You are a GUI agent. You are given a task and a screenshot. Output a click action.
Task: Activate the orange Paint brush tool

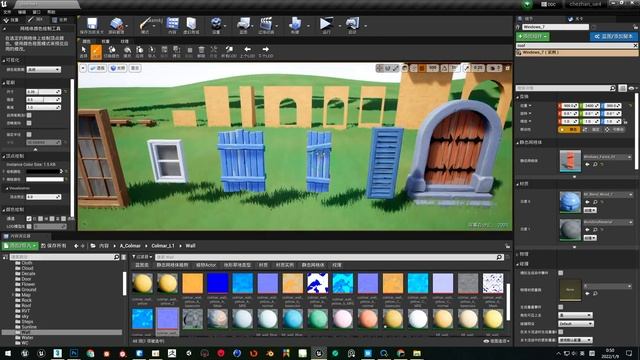96,52
